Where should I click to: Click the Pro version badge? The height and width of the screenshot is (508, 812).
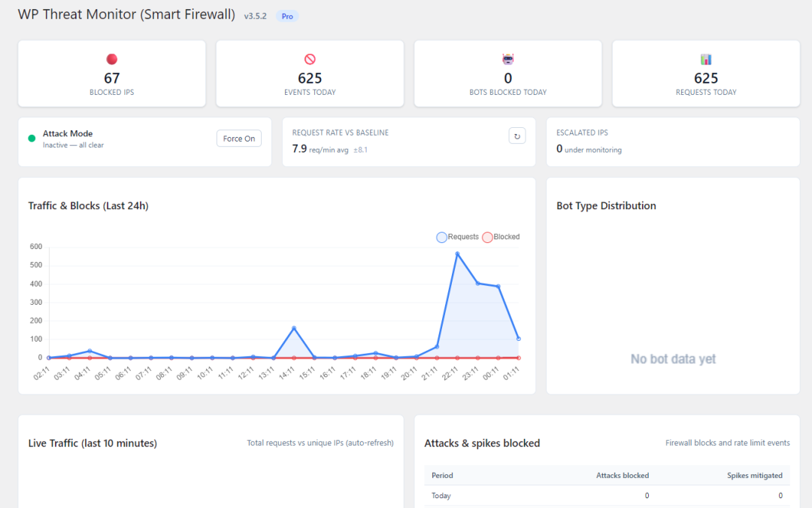tap(287, 16)
